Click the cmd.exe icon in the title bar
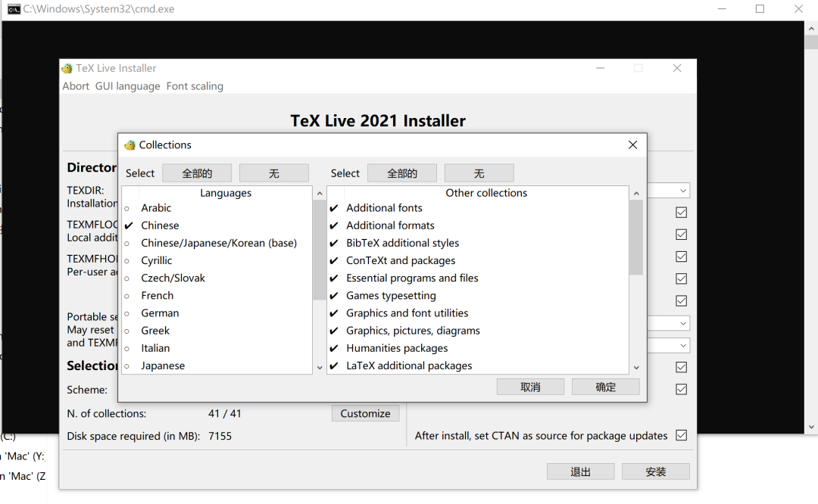The width and height of the screenshot is (818, 504). [14, 9]
